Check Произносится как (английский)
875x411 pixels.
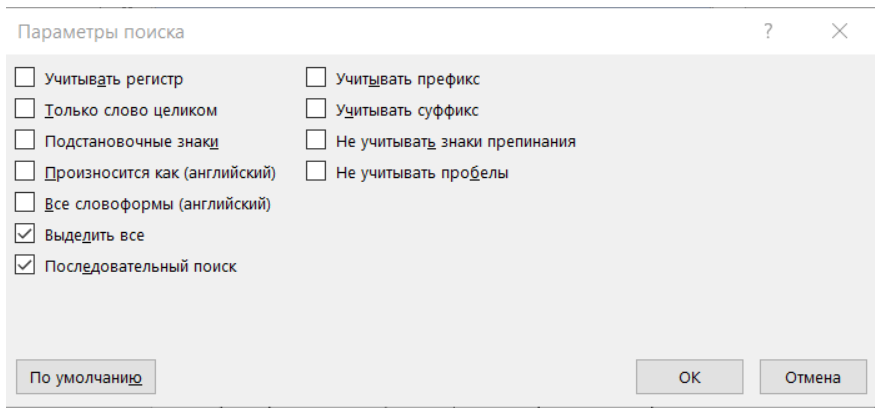[26, 172]
